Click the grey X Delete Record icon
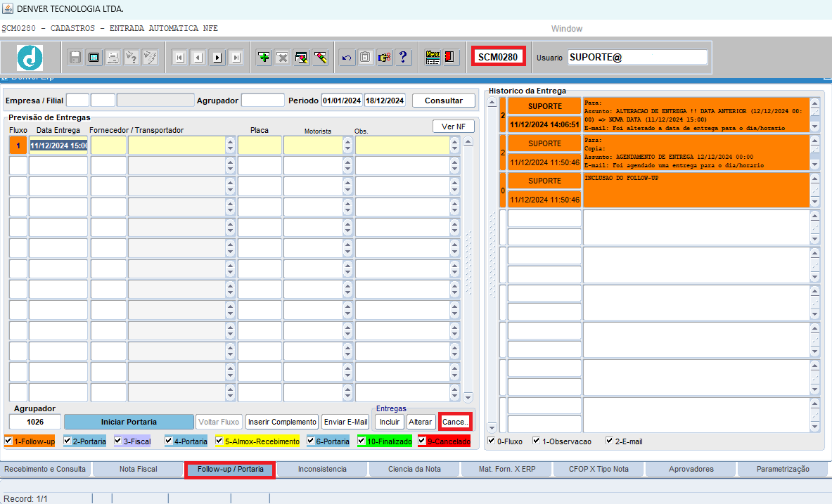 (x=282, y=58)
